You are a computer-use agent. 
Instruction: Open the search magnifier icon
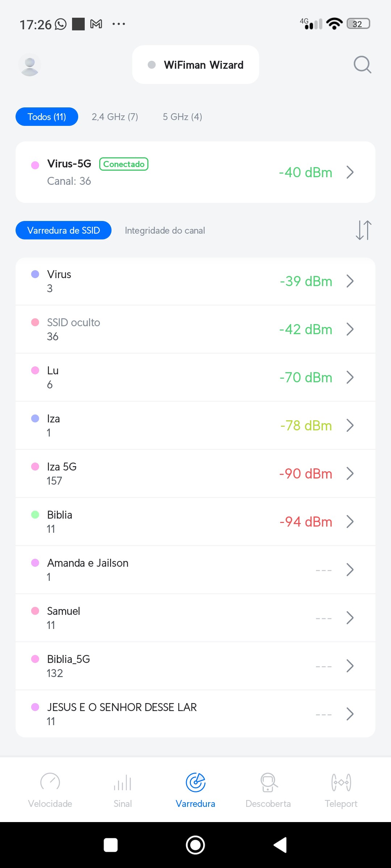pos(362,65)
